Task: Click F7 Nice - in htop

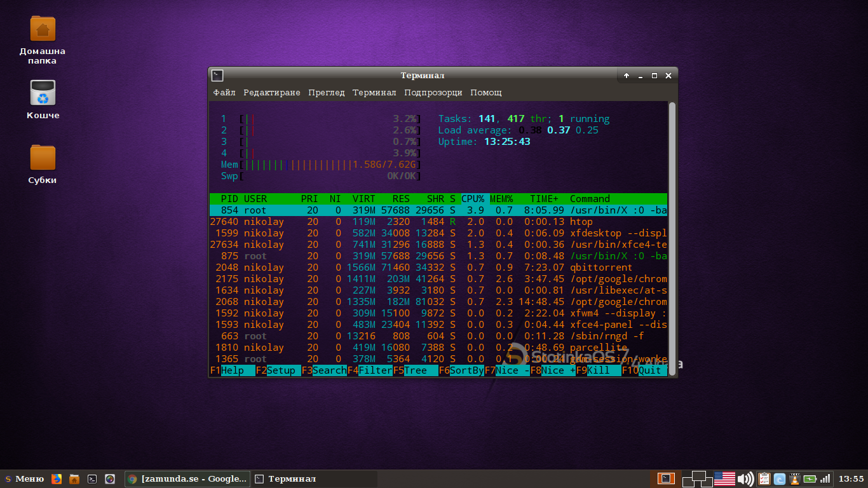Action: (507, 370)
